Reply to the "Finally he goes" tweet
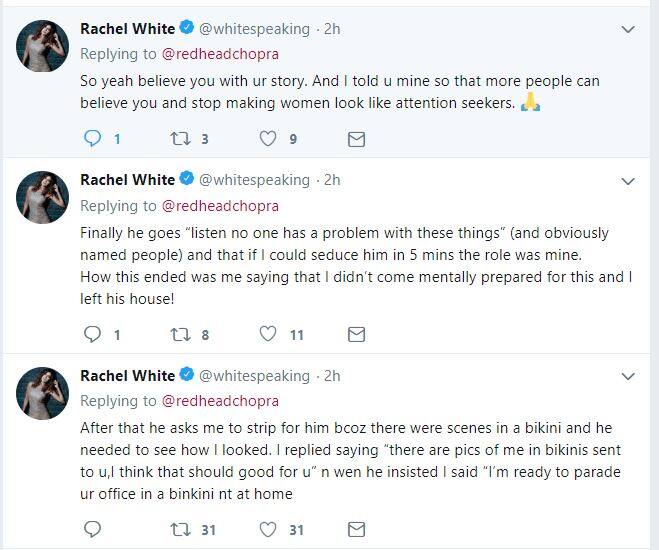This screenshot has height=550, width=659. pos(91,334)
